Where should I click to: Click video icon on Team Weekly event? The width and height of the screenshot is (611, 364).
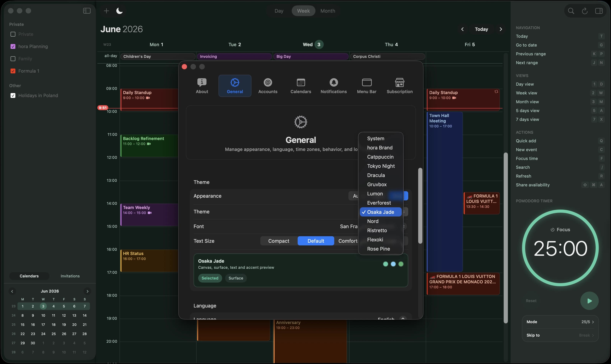[x=149, y=213]
